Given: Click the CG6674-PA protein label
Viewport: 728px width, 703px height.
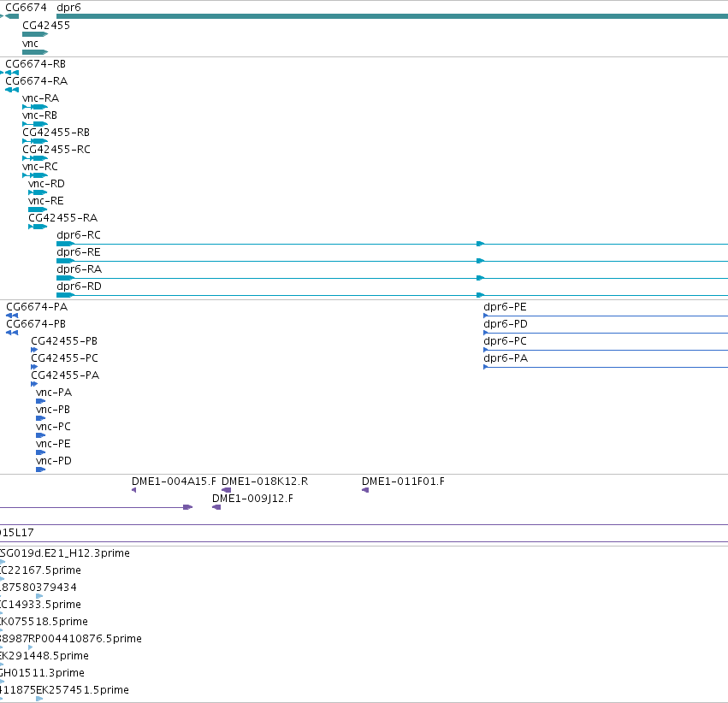Looking at the screenshot, I should point(37,307).
